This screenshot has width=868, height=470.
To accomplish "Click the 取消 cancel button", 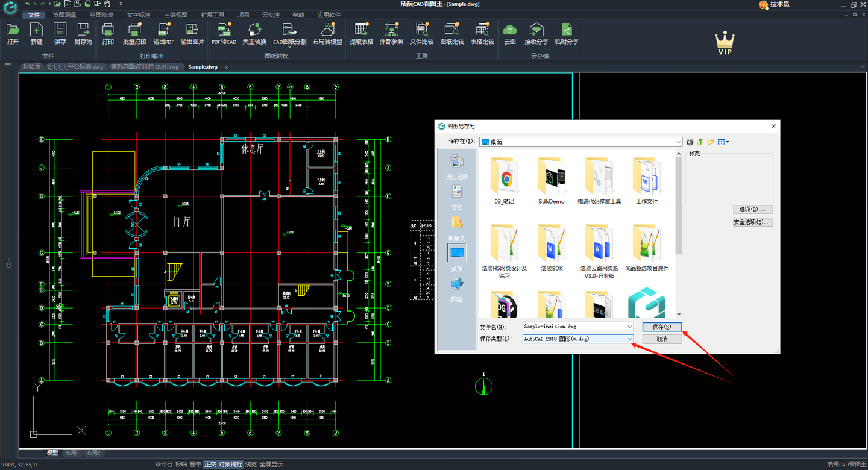I will click(x=661, y=339).
